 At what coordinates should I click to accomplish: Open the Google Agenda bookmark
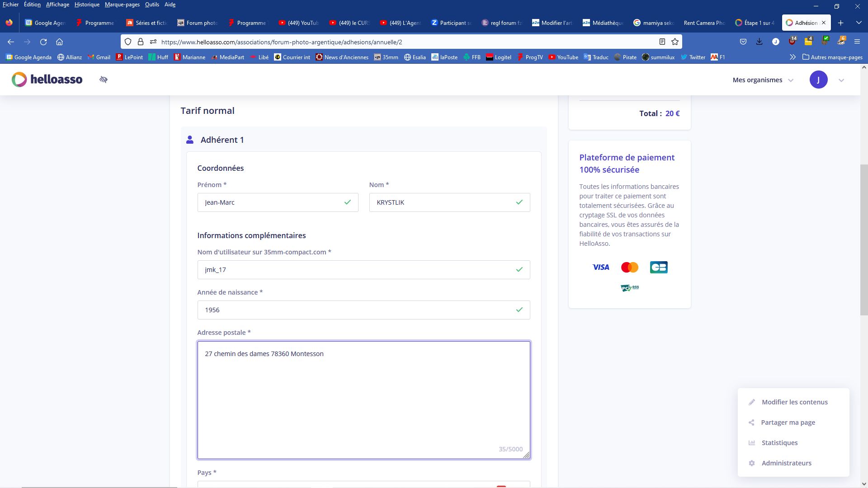[x=28, y=57]
